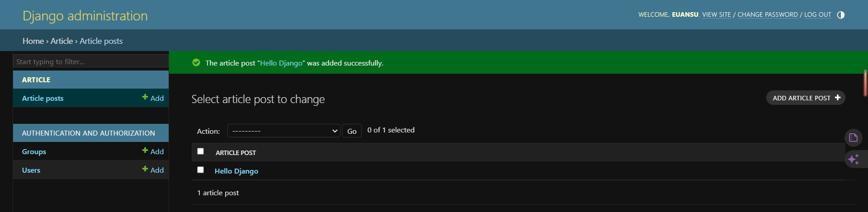Toggle the light/dark theme icon
This screenshot has height=212, width=868.
click(840, 15)
